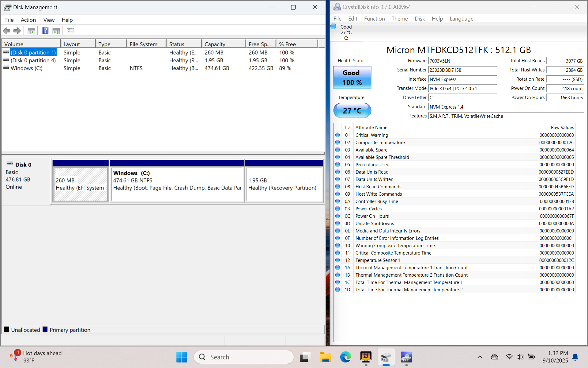This screenshot has height=368, width=588.
Task: Open the Help menu in Disk Management
Action: point(67,20)
